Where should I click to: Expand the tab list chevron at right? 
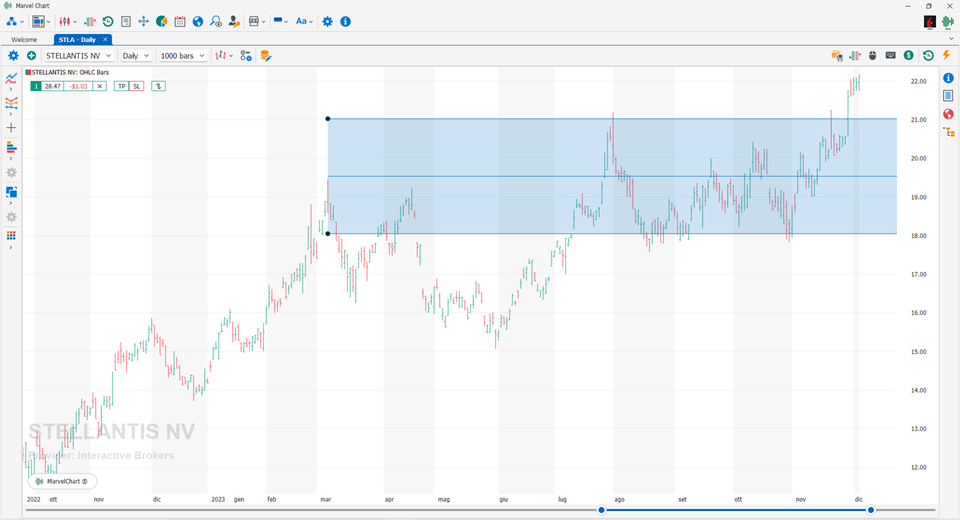[951, 39]
